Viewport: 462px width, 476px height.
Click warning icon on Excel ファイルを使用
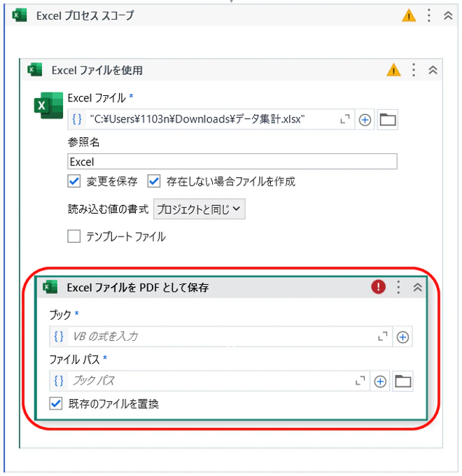click(x=393, y=70)
